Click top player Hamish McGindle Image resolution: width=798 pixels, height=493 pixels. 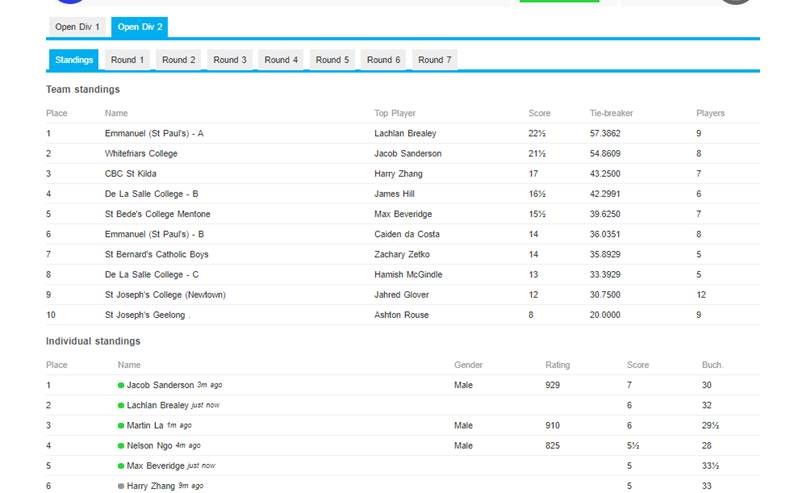(409, 275)
